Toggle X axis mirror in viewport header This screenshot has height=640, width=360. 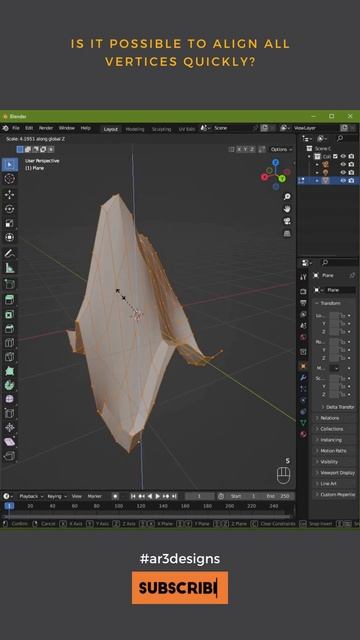[240, 149]
